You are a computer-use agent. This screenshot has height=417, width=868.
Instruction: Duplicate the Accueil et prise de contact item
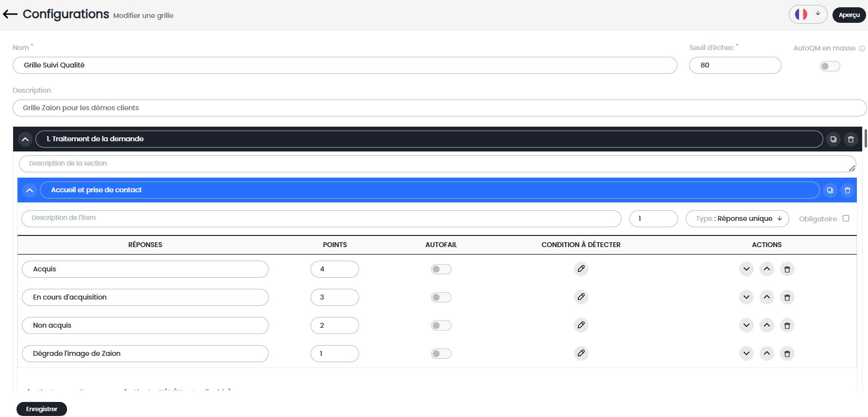(x=830, y=190)
